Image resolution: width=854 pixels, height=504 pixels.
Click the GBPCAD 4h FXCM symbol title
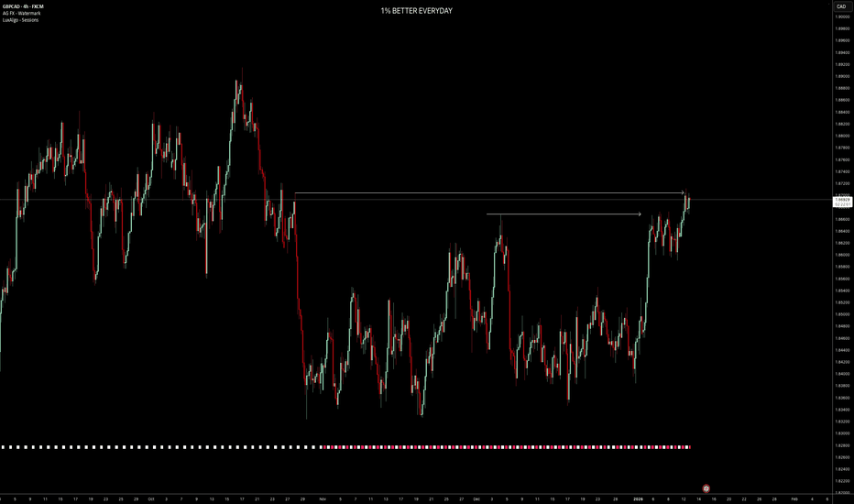[x=24, y=6]
